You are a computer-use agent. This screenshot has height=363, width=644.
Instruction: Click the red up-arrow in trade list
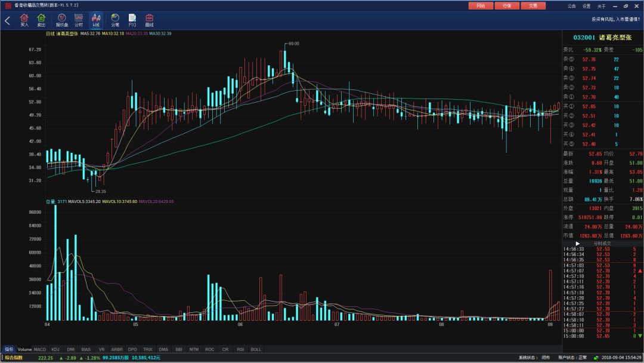point(640,271)
